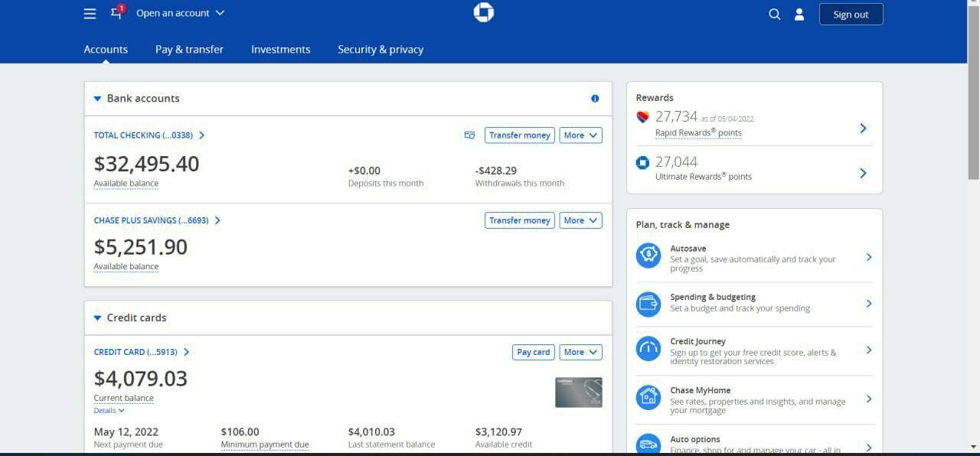This screenshot has width=980, height=456.
Task: Open the Autosave row arrow
Action: tap(869, 257)
